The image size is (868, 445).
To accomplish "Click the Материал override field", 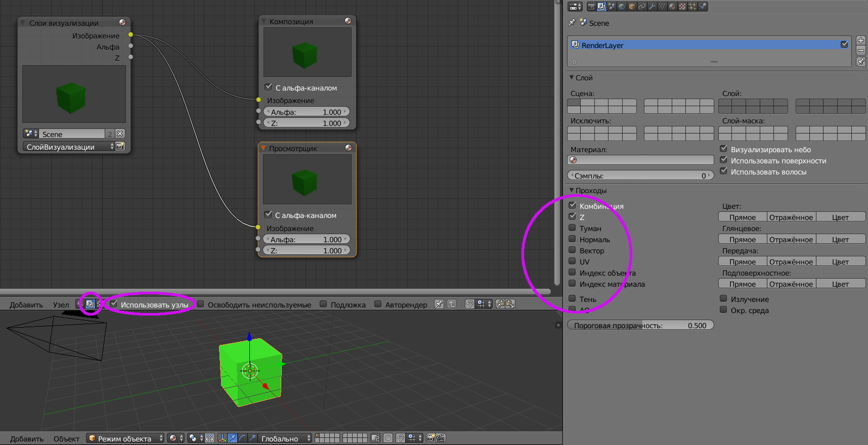I will (x=640, y=160).
